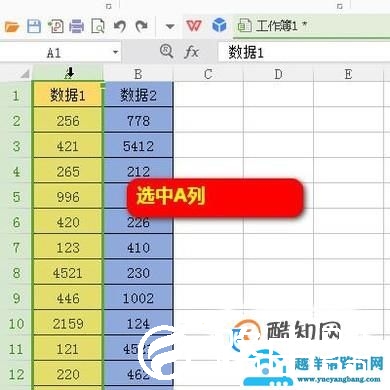This screenshot has width=390, height=390.
Task: Select all cells via corner triangle
Action: (x=24, y=74)
